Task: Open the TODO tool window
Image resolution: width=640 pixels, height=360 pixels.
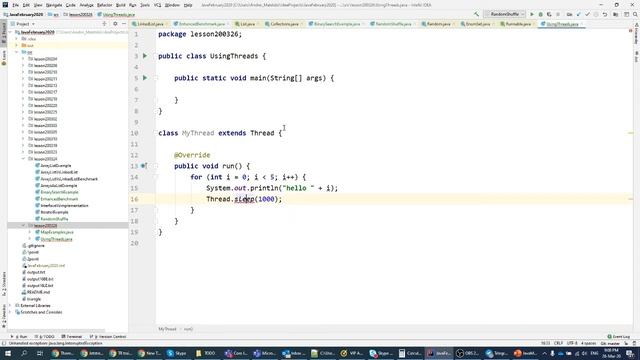Action: tap(44, 337)
